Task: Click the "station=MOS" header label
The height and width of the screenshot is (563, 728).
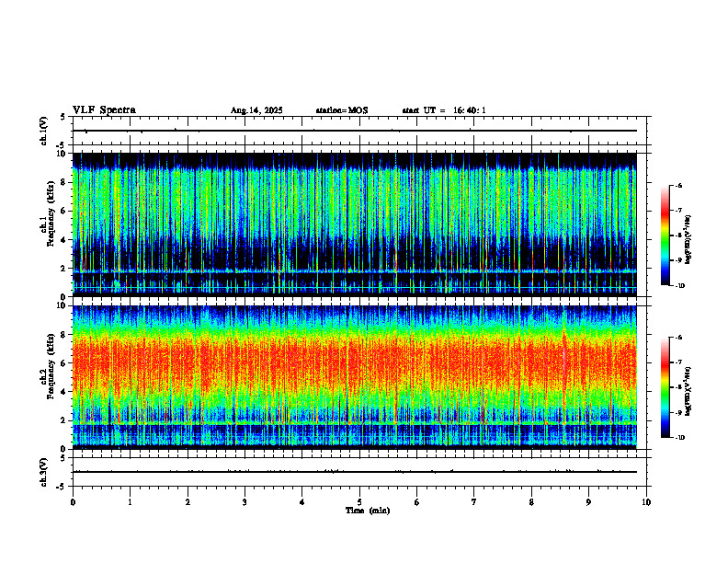Action: [342, 110]
